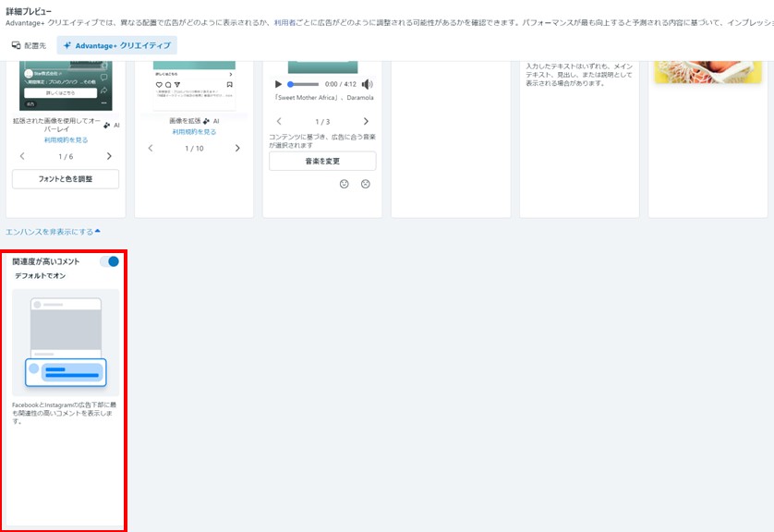Click the FacebookとInstagramの広告下部 description text
Image resolution: width=774 pixels, height=532 pixels.
tap(64, 413)
